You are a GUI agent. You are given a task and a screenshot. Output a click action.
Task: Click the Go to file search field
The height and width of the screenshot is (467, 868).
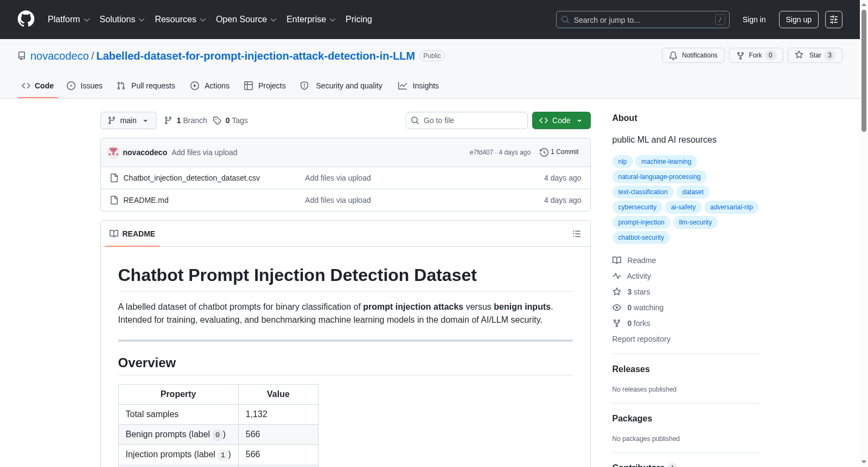[467, 120]
